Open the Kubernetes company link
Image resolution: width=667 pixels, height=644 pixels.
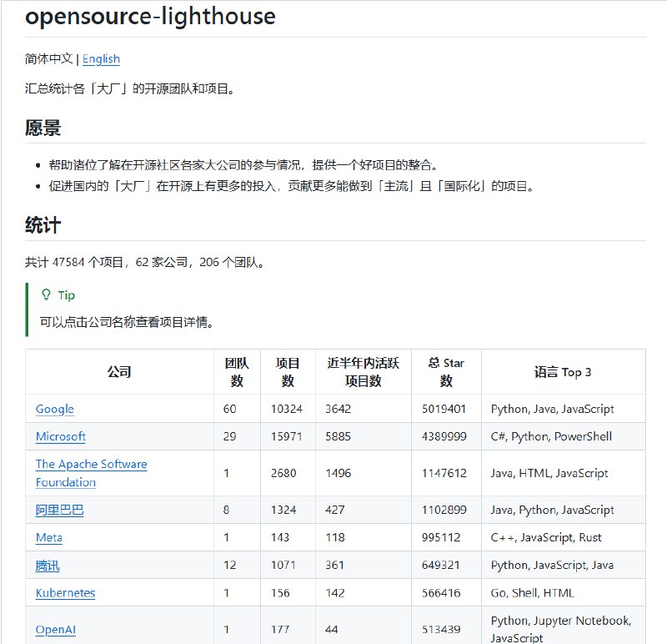click(x=63, y=592)
